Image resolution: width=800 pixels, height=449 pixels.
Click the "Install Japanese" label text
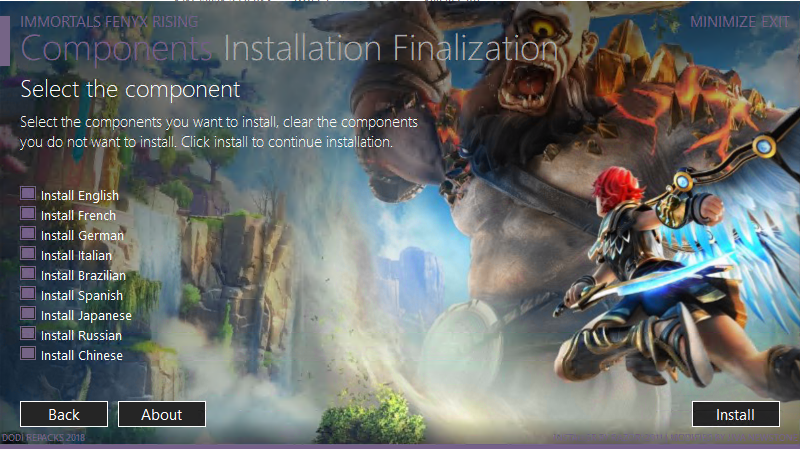click(x=86, y=316)
